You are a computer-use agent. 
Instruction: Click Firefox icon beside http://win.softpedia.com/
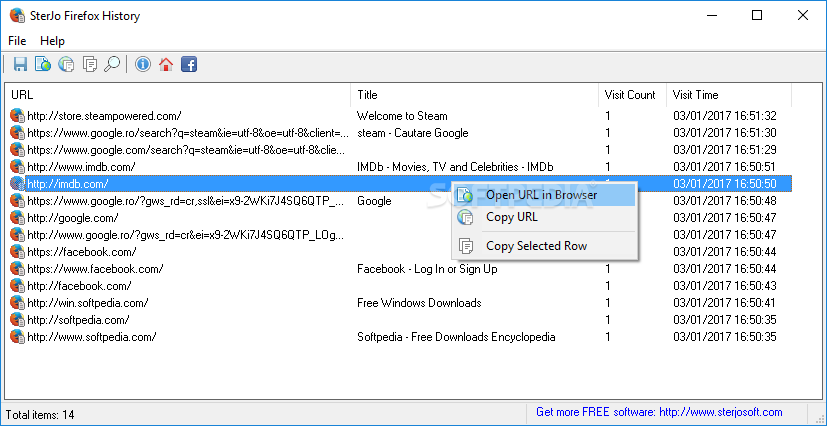(x=17, y=302)
